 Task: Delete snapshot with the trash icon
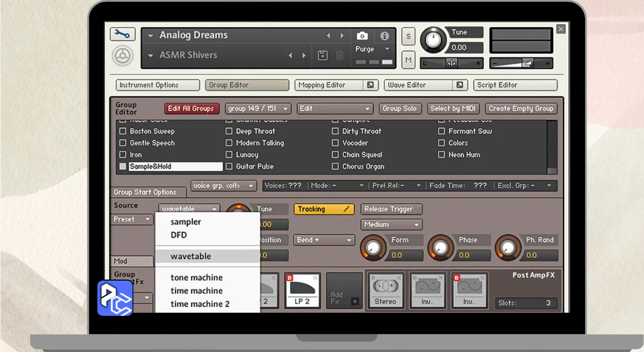point(340,55)
